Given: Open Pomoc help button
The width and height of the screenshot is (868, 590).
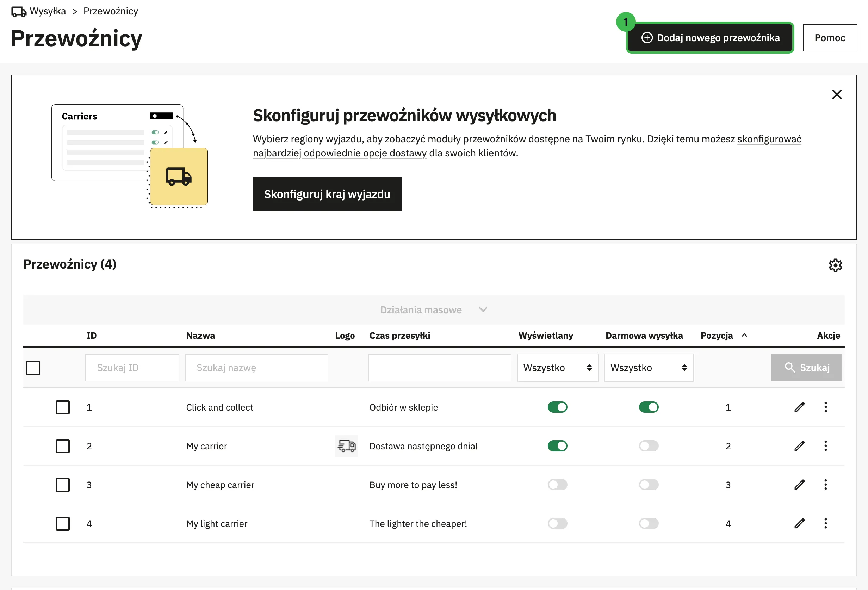Looking at the screenshot, I should [830, 38].
